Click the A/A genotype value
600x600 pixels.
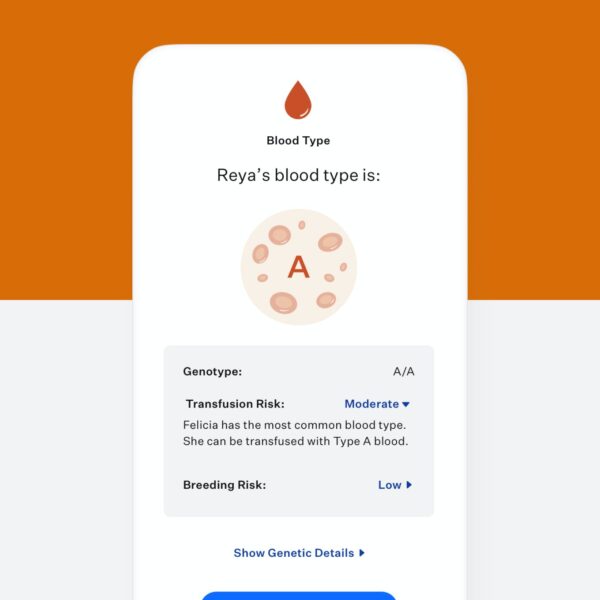(x=404, y=372)
